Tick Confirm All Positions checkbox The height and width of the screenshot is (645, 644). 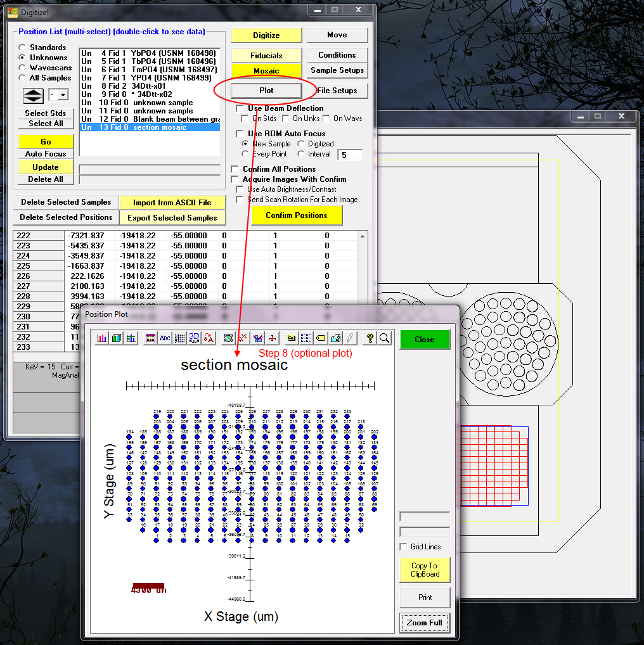[x=235, y=169]
